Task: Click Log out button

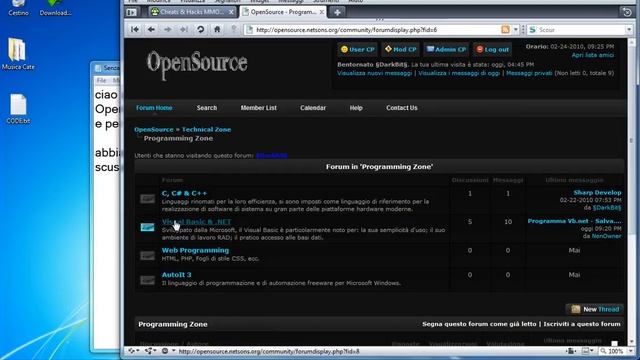Action: (x=493, y=49)
